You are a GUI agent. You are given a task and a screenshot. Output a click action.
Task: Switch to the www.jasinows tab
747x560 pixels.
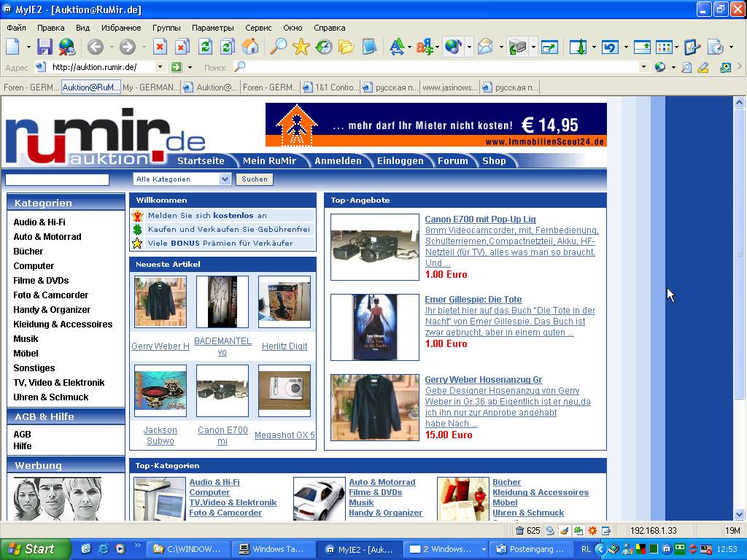(x=449, y=87)
